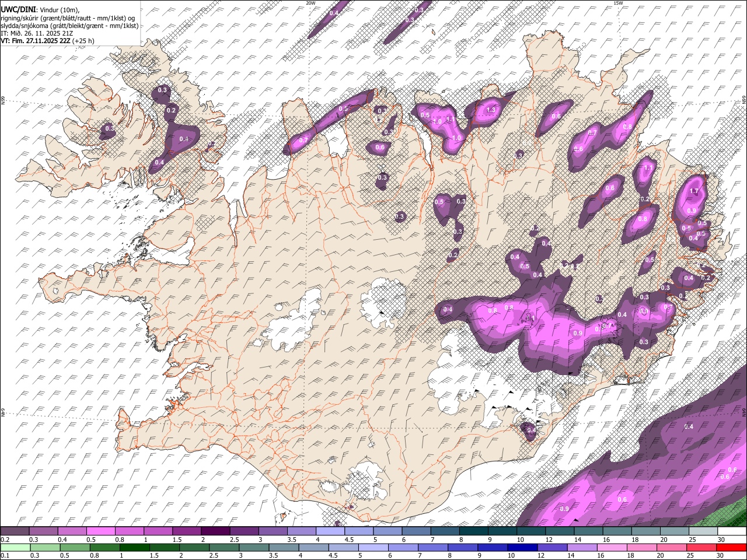This screenshot has height=560, width=747.
Task: Pick the crimson 25 swatch in bottom legend row
Action: 702,547
